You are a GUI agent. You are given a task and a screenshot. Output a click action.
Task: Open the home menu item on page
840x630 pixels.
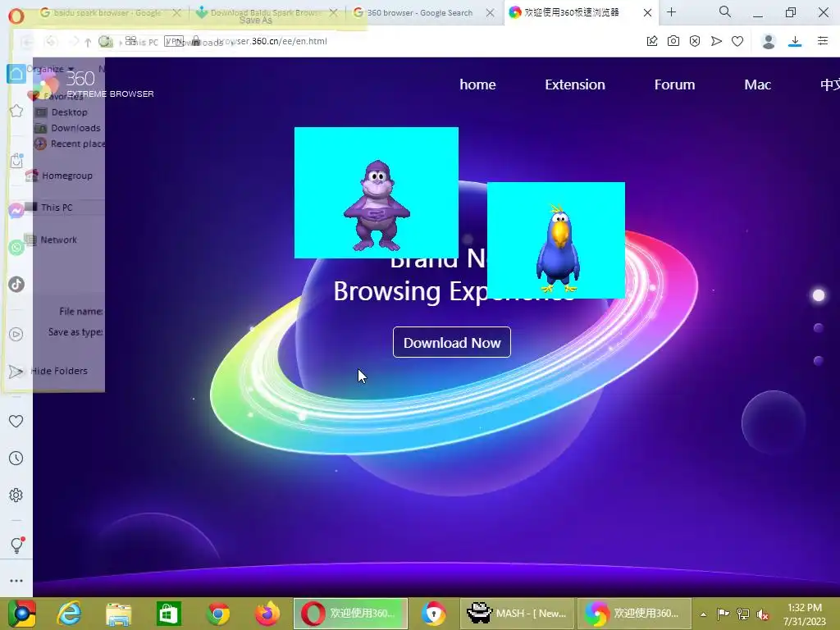tap(477, 84)
